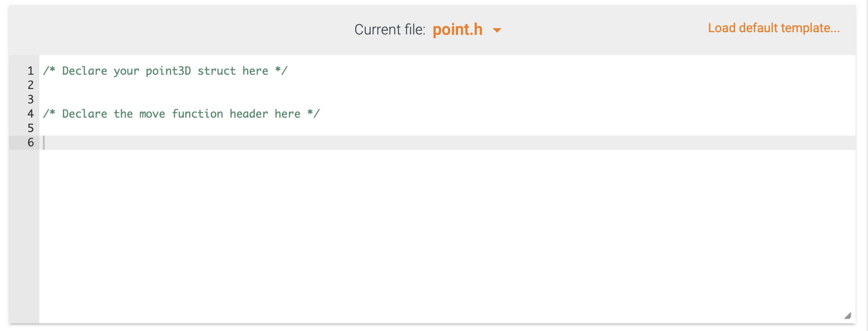Click the word 'function' in the line 4 comment
The height and width of the screenshot is (331, 868).
[198, 114]
